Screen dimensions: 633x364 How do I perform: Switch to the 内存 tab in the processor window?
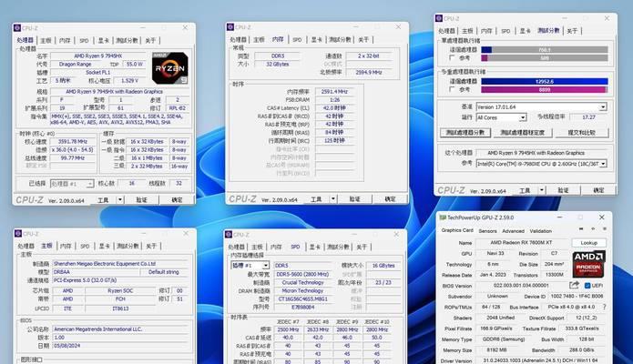[x=65, y=40]
